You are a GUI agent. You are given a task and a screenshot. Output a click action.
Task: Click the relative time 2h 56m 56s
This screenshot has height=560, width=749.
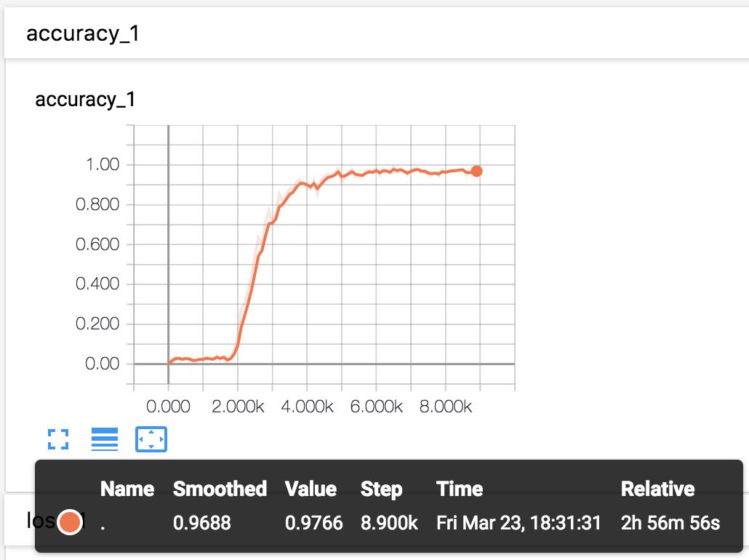[670, 523]
